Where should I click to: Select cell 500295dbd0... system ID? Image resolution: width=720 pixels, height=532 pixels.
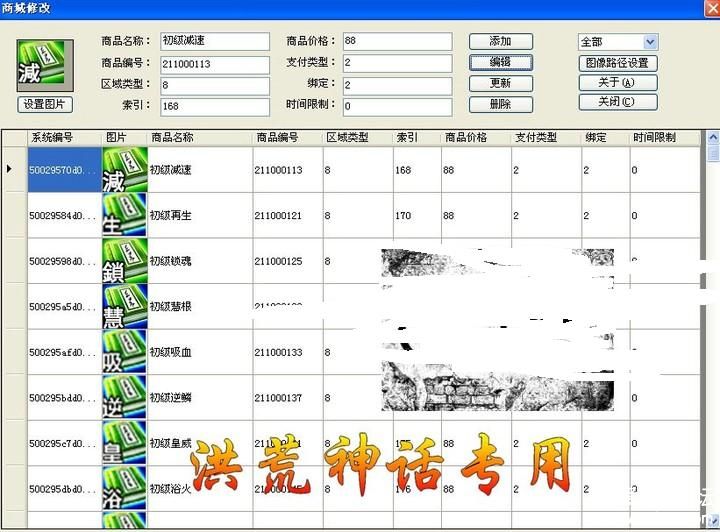pyautogui.click(x=64, y=488)
